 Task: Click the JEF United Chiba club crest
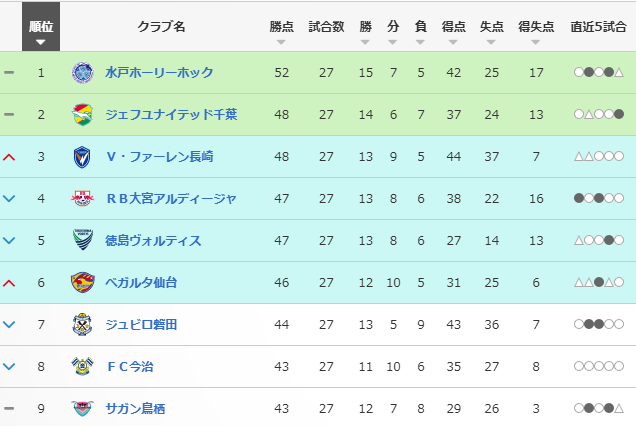pyautogui.click(x=82, y=115)
